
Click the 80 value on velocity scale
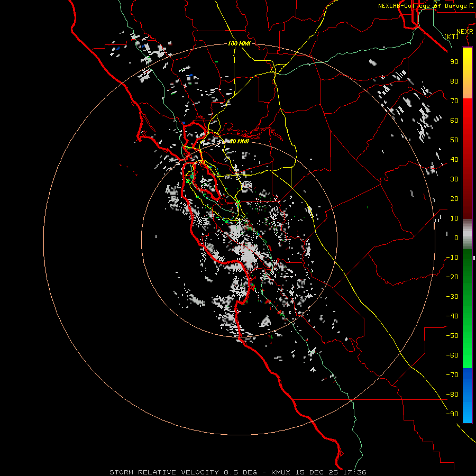[454, 81]
